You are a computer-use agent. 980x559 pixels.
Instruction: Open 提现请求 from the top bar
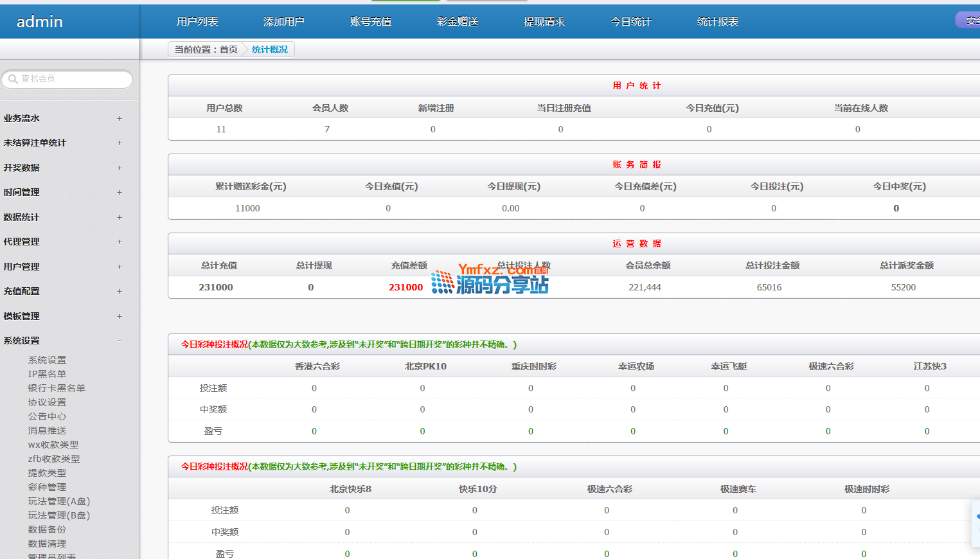[x=544, y=22]
